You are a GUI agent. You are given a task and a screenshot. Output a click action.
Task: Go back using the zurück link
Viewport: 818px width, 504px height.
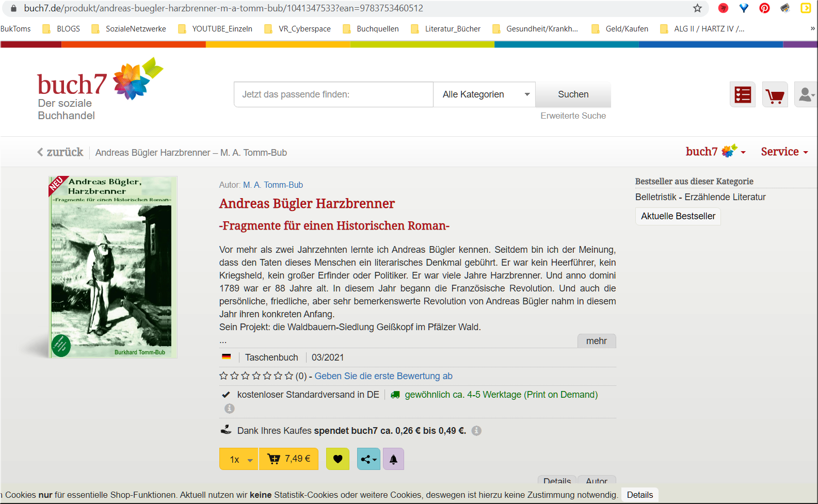60,152
